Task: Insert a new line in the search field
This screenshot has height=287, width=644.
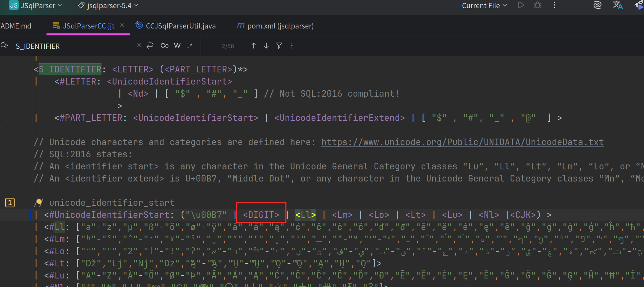Action: pyautogui.click(x=150, y=46)
